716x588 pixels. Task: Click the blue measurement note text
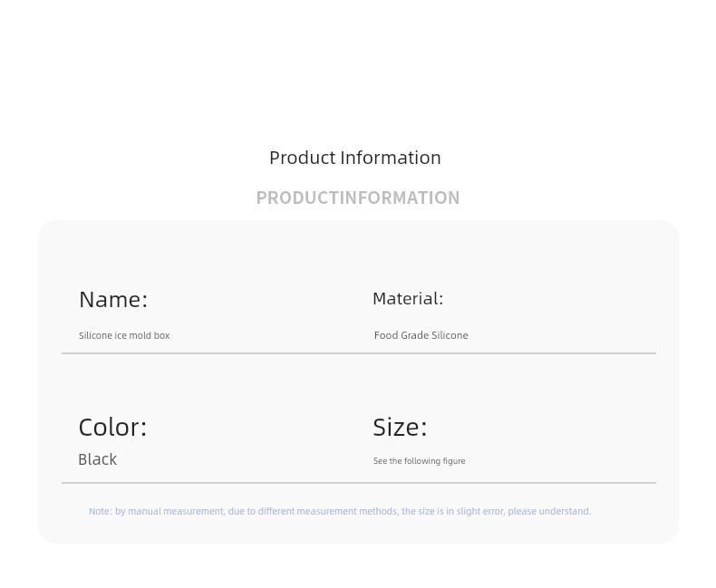(x=340, y=511)
